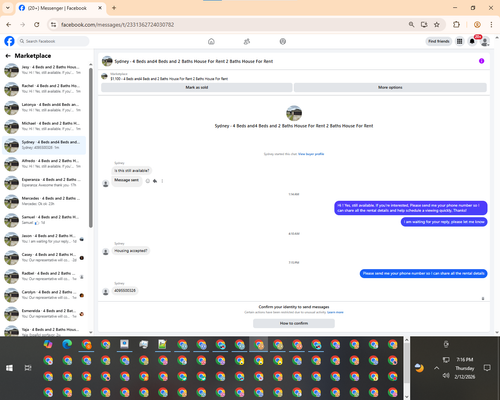Click Sydney's phone number message bubble
This screenshot has height=400, width=500.
(125, 291)
